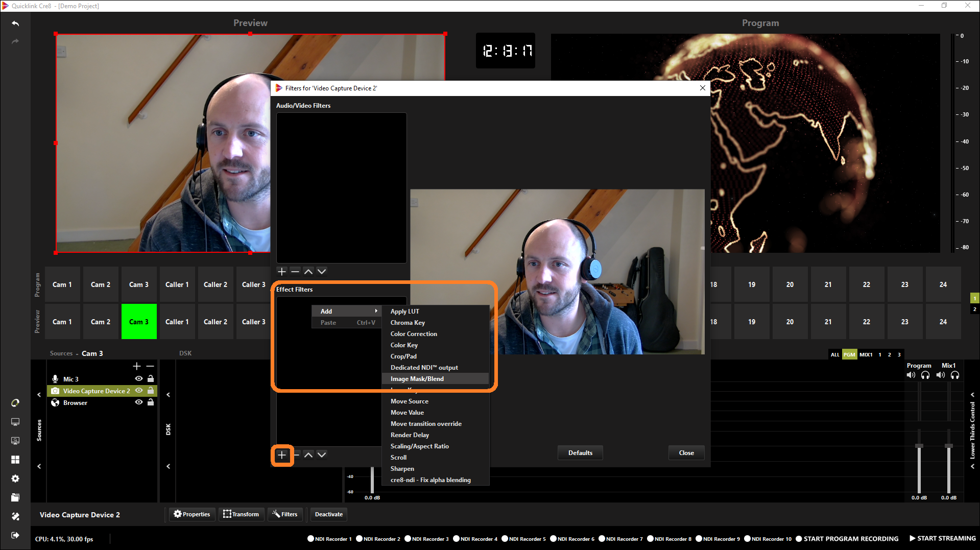
Task: Select Image Mask/Blend filter
Action: click(417, 379)
